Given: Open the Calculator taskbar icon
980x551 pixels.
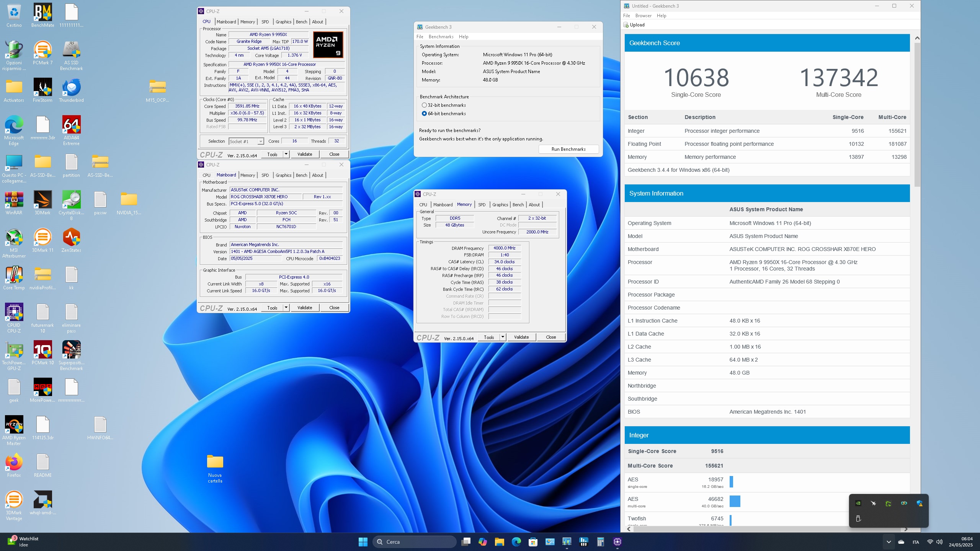Looking at the screenshot, I should [x=600, y=542].
